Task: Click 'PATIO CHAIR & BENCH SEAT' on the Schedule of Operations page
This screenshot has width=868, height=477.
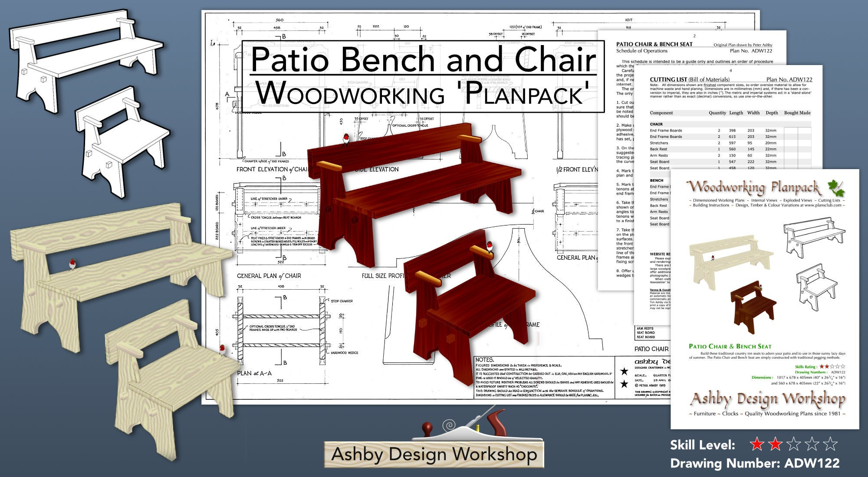Action: (x=654, y=44)
